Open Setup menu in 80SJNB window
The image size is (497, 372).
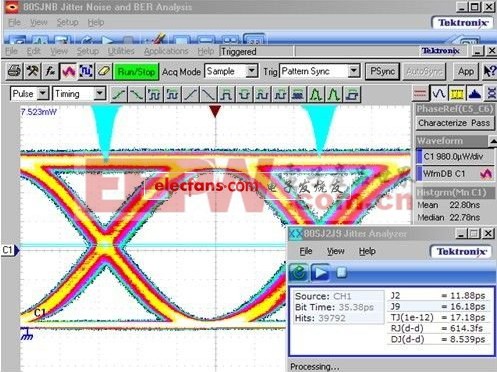[x=67, y=22]
